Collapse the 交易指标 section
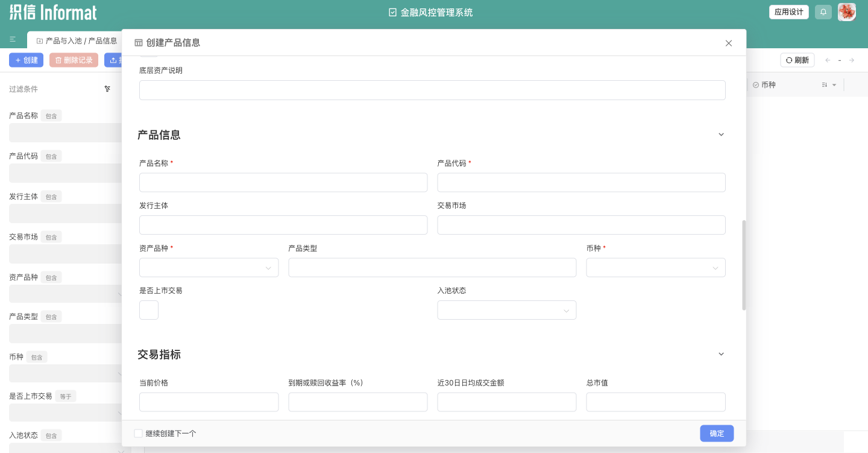The height and width of the screenshot is (453, 868). 721,354
